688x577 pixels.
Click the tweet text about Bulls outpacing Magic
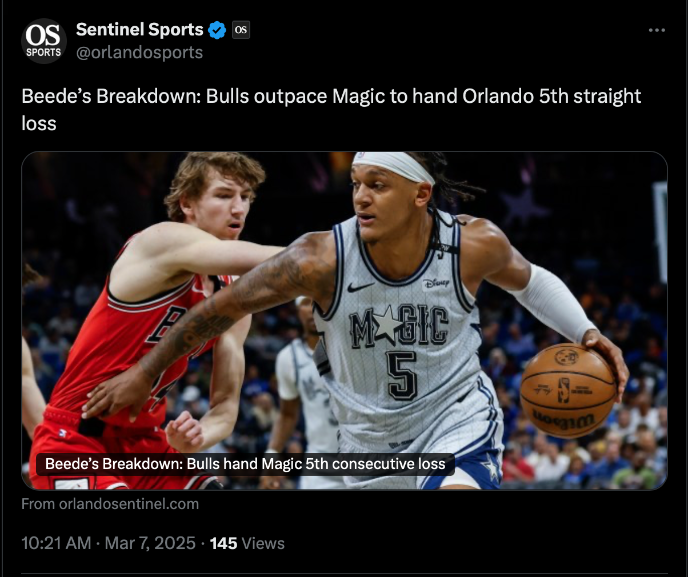click(331, 110)
